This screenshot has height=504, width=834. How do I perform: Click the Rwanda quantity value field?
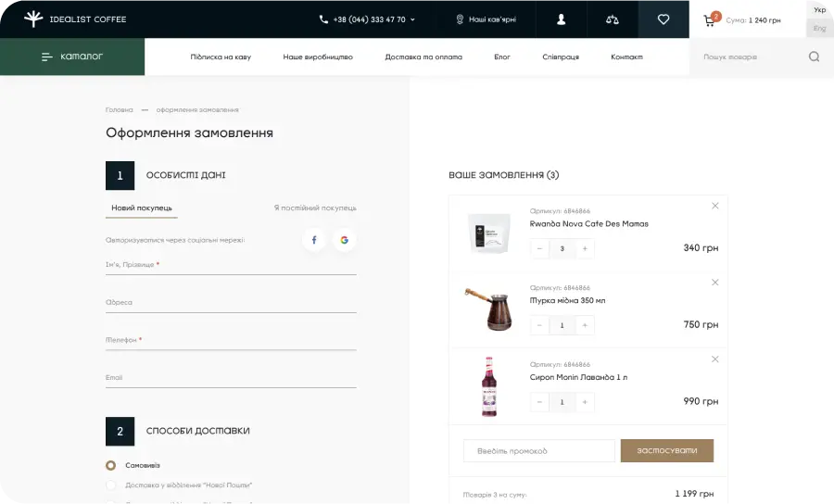tap(562, 249)
